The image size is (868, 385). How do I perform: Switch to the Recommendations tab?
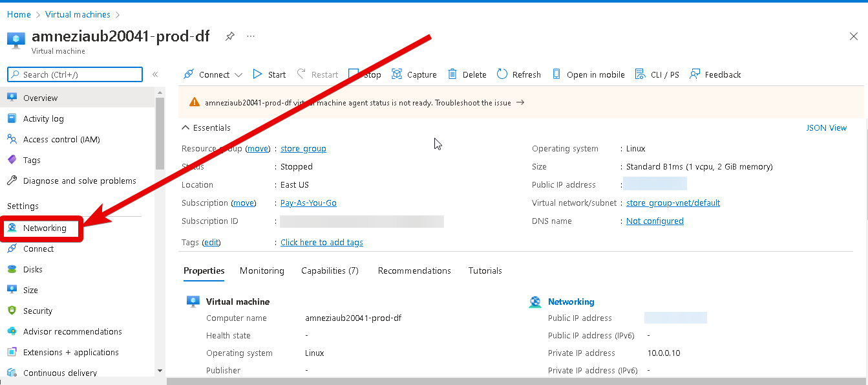(x=414, y=270)
